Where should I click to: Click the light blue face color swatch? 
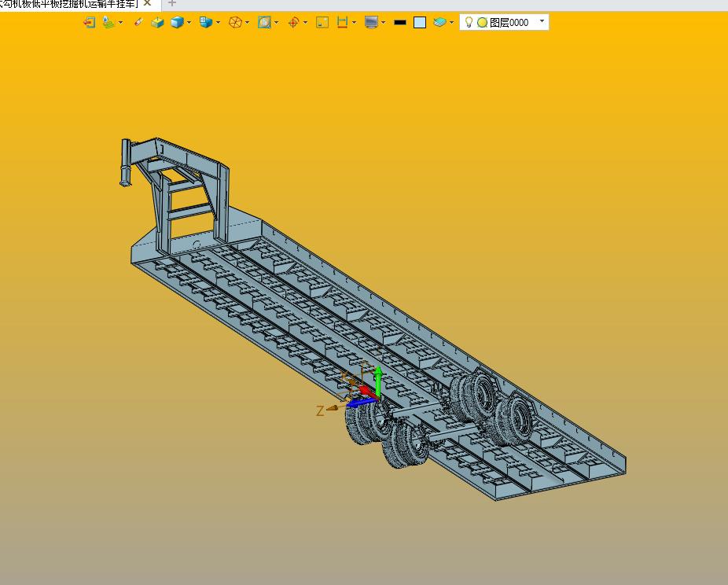coord(420,22)
